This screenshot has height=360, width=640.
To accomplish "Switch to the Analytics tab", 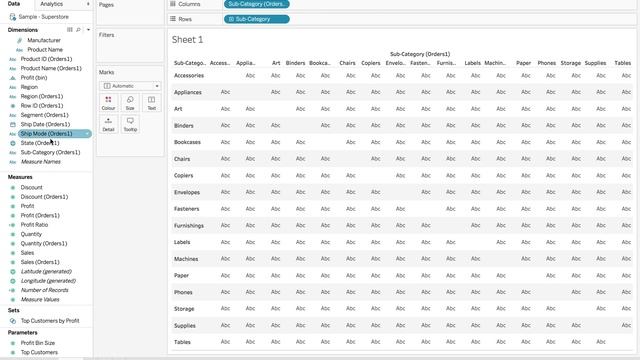I will click(x=51, y=4).
